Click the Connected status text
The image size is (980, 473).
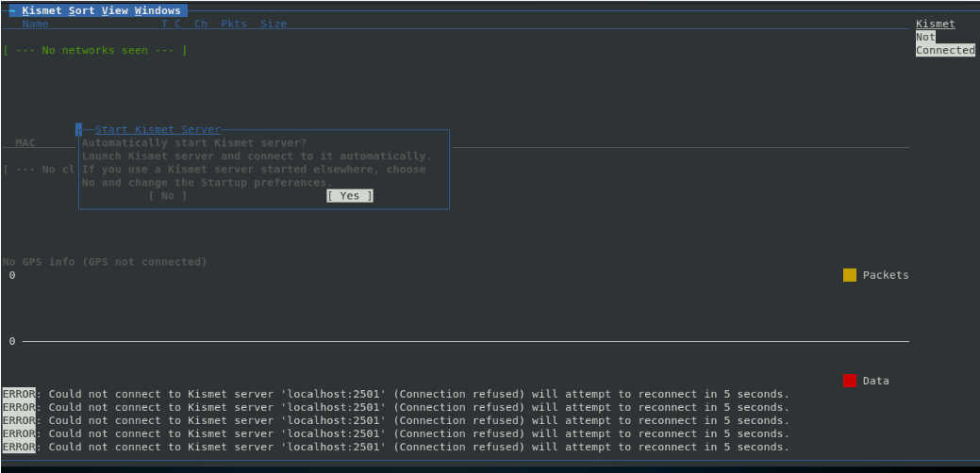(946, 50)
